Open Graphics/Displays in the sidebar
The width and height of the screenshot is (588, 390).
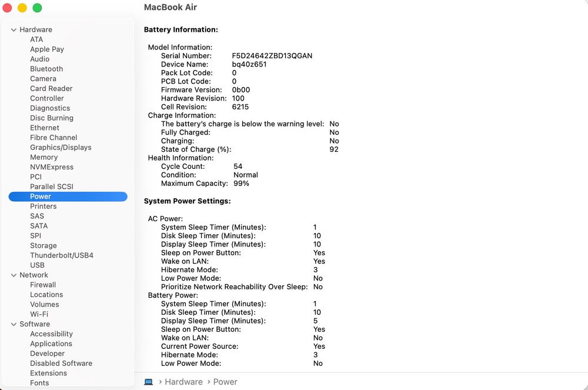click(x=61, y=148)
